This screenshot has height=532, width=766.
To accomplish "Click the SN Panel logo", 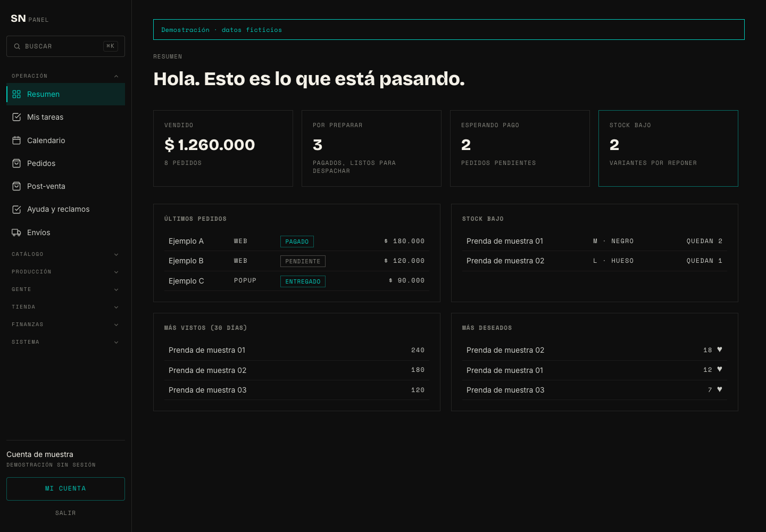I will pos(30,19).
